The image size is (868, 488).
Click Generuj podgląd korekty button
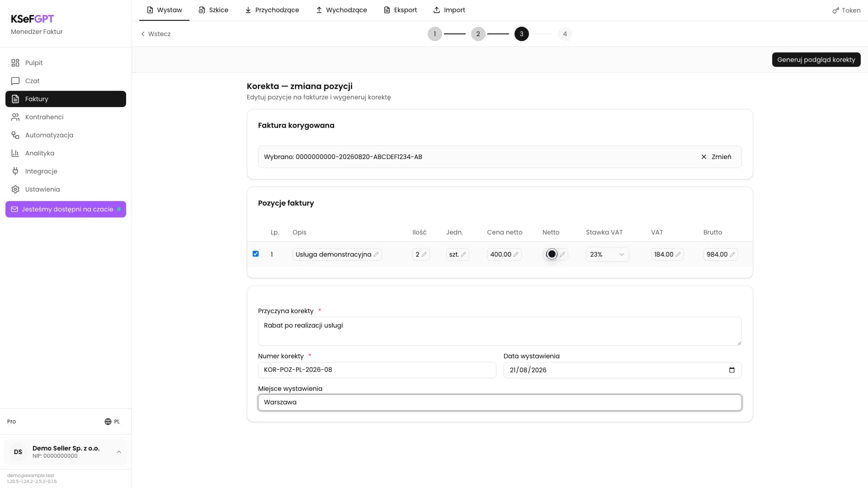coord(816,60)
